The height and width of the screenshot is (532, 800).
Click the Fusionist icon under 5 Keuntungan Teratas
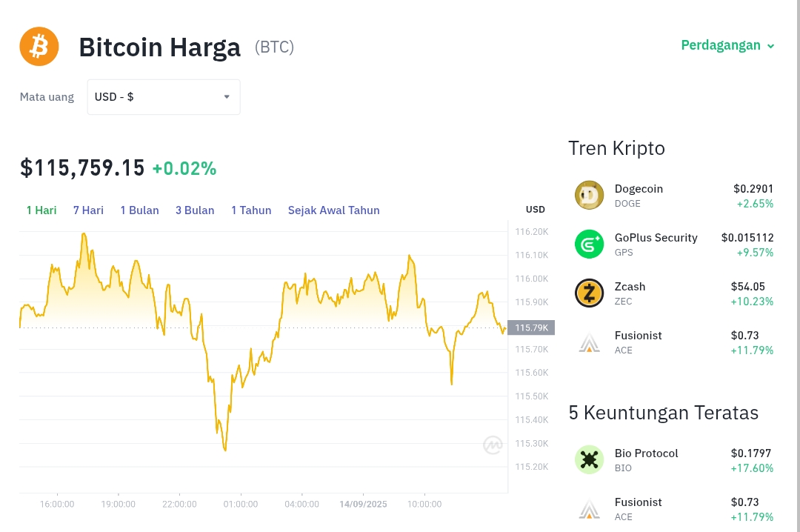coord(590,508)
